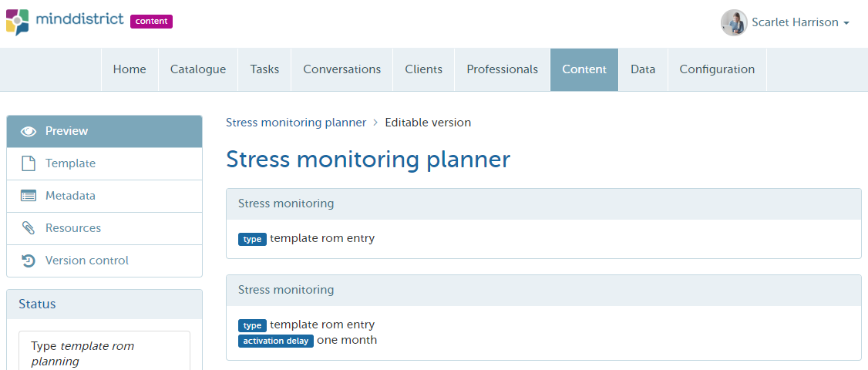The width and height of the screenshot is (868, 370).
Task: Click the eye icon beside Preview
Action: [29, 131]
